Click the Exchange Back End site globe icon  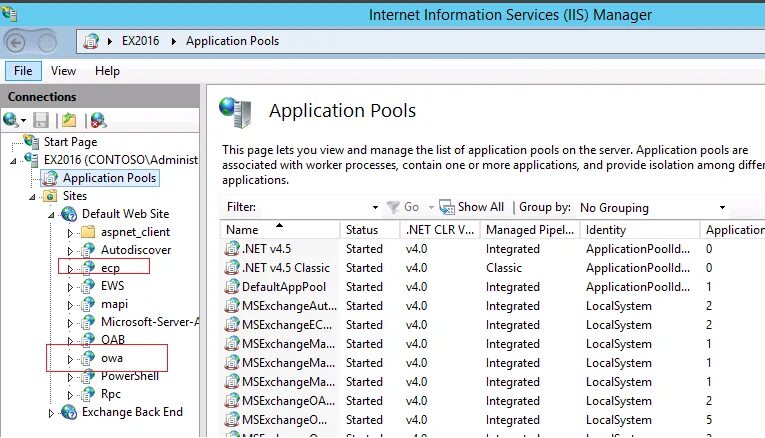(x=69, y=412)
